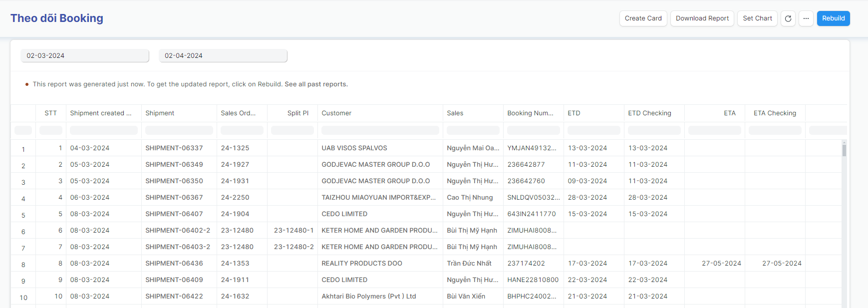Click the Customer column filter box
868x308 pixels.
pyautogui.click(x=380, y=130)
